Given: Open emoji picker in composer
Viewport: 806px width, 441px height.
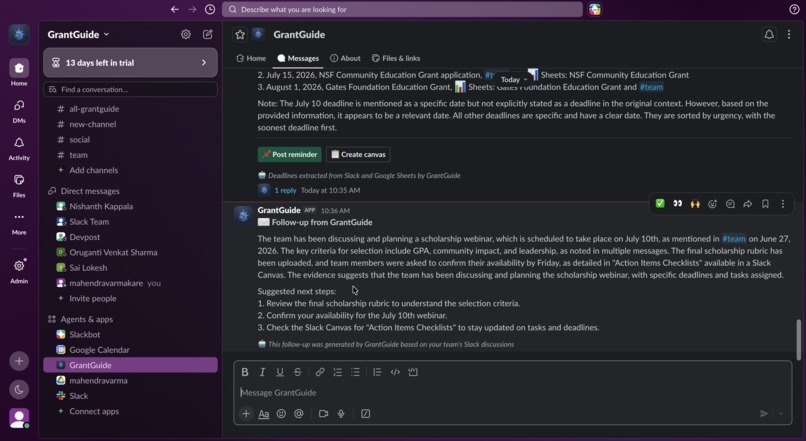Looking at the screenshot, I should click(281, 413).
